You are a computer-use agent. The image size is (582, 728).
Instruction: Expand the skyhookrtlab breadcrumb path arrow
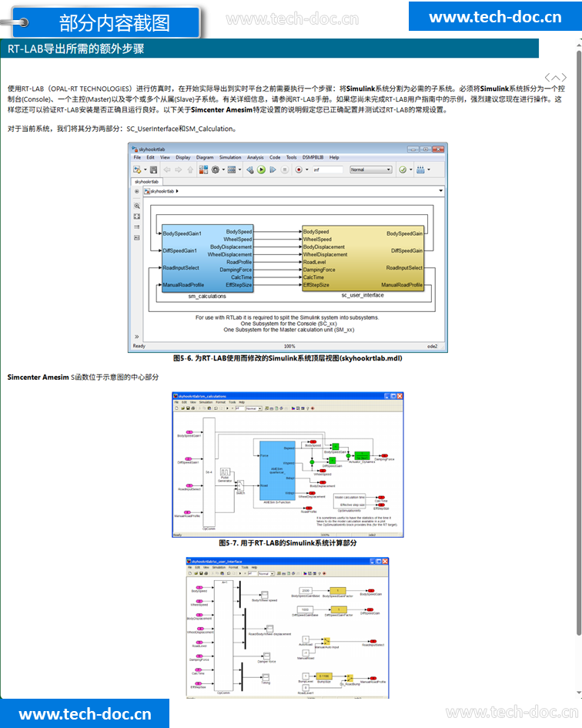(177, 191)
